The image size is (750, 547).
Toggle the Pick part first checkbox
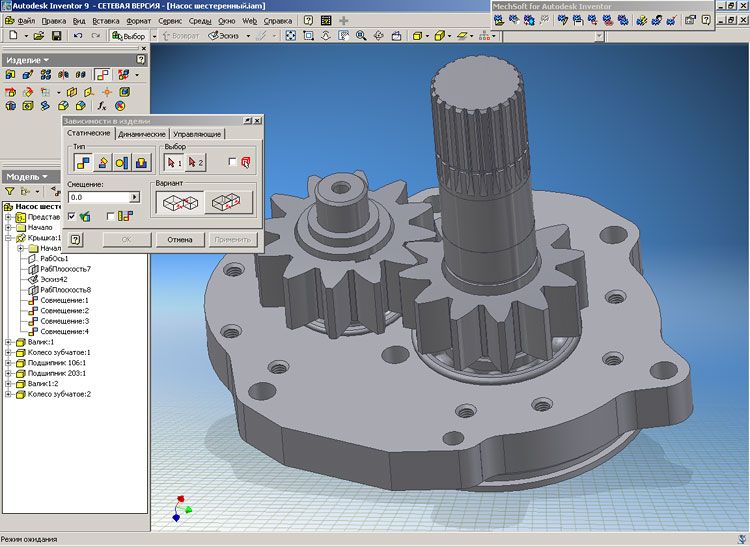(x=232, y=162)
